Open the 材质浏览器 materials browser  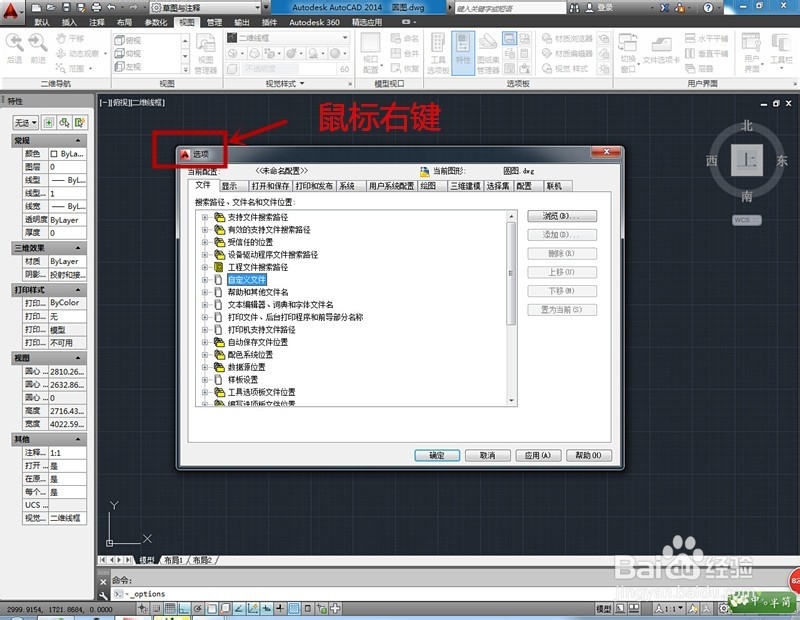click(x=566, y=39)
